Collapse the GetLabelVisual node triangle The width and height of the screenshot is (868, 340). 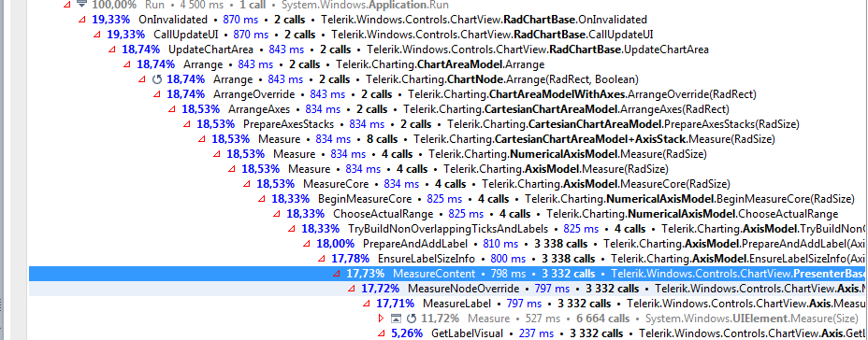(x=381, y=333)
